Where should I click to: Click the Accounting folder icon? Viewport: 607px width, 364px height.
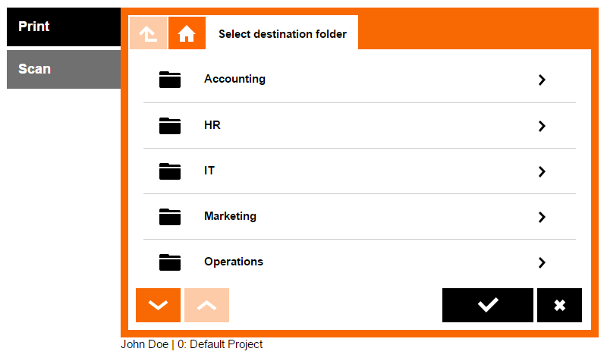(x=170, y=80)
